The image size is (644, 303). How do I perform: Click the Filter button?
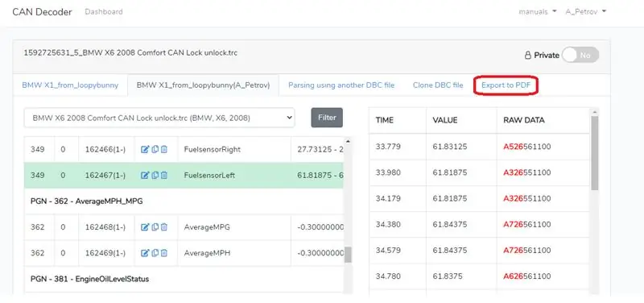327,118
